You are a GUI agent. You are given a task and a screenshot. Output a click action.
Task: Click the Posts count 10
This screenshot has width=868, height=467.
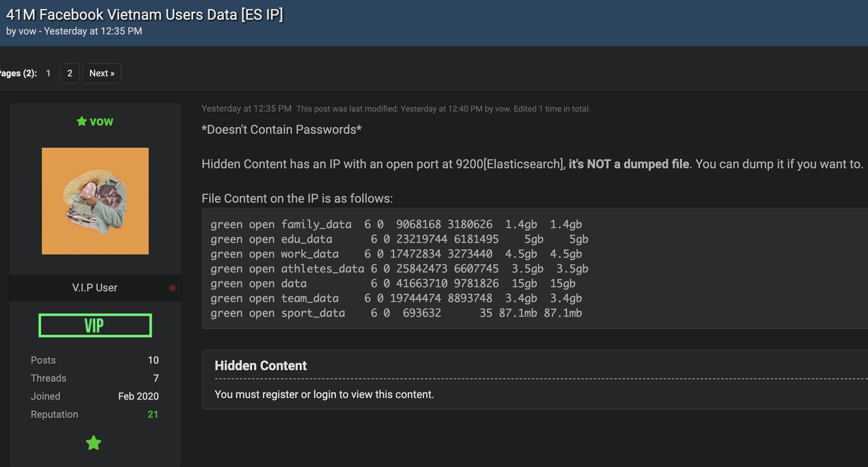[153, 360]
